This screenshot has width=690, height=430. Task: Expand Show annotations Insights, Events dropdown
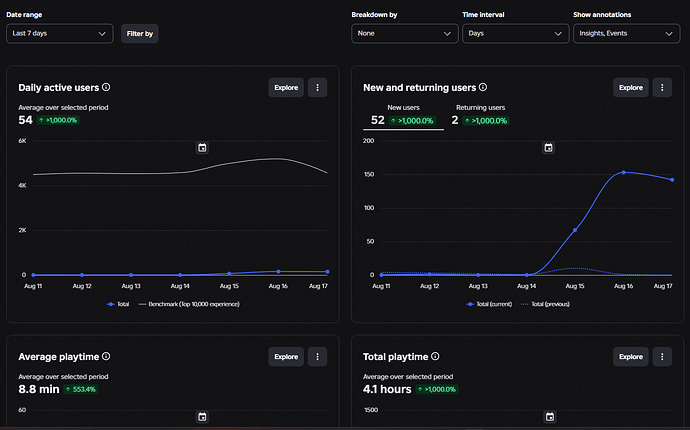click(x=627, y=33)
